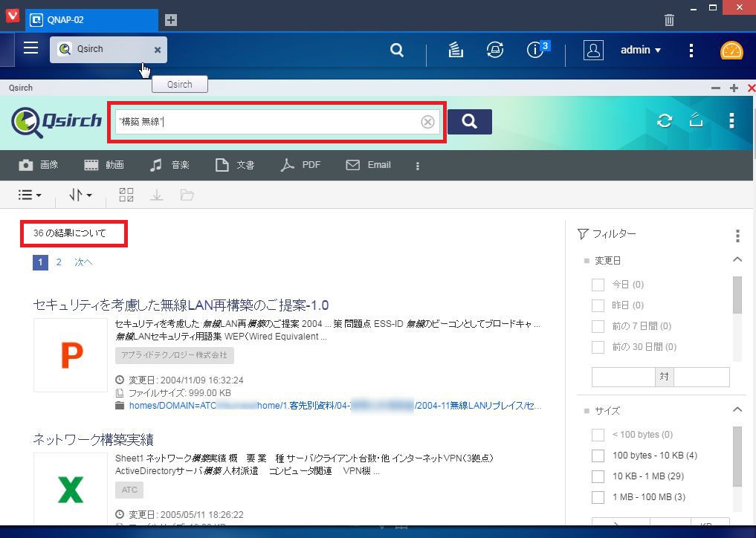756x538 pixels.
Task: Filter results by 文書 documents
Action: pos(235,166)
